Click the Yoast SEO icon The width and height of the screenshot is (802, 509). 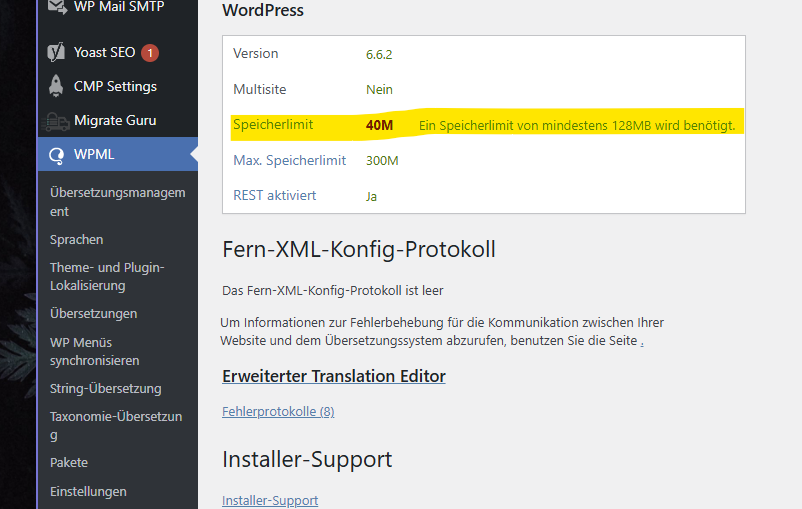click(x=56, y=52)
